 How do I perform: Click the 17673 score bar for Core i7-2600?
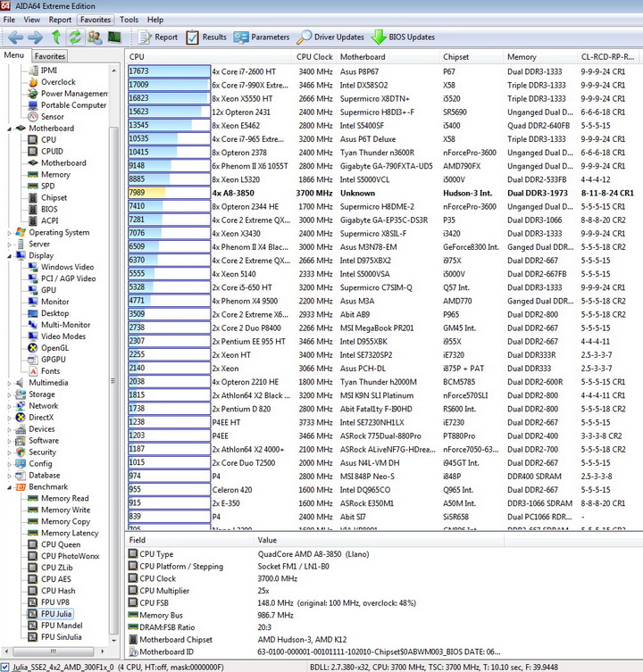click(169, 71)
